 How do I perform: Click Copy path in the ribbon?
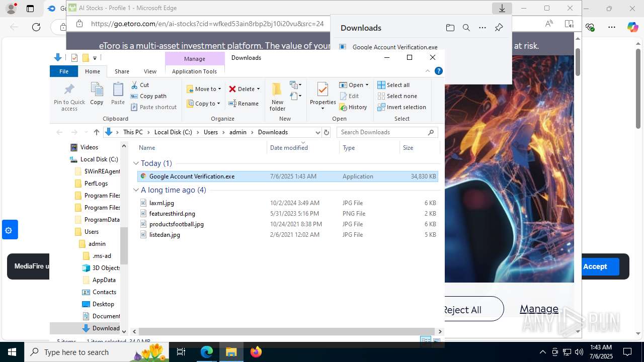pos(148,96)
